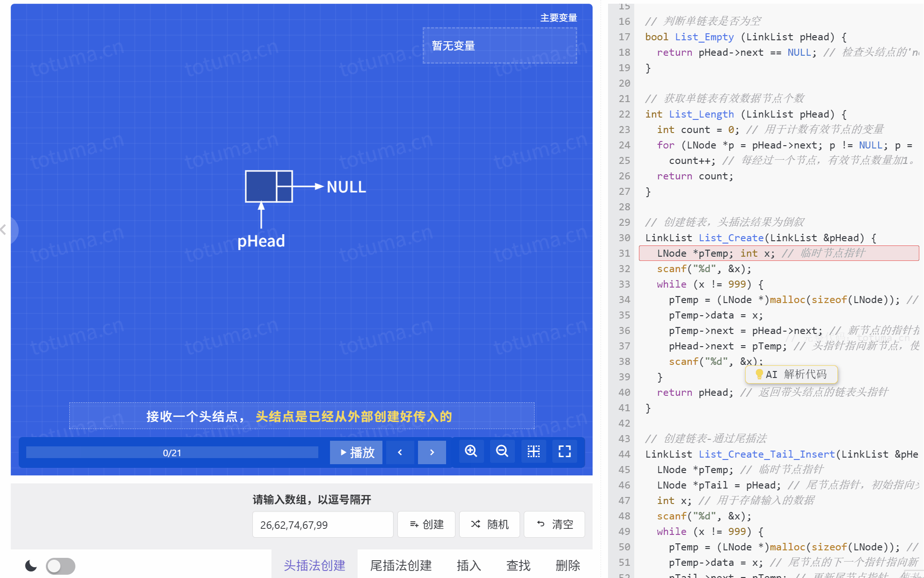This screenshot has width=924, height=578.
Task: Zoom out of the linked list canvas
Action: [502, 452]
